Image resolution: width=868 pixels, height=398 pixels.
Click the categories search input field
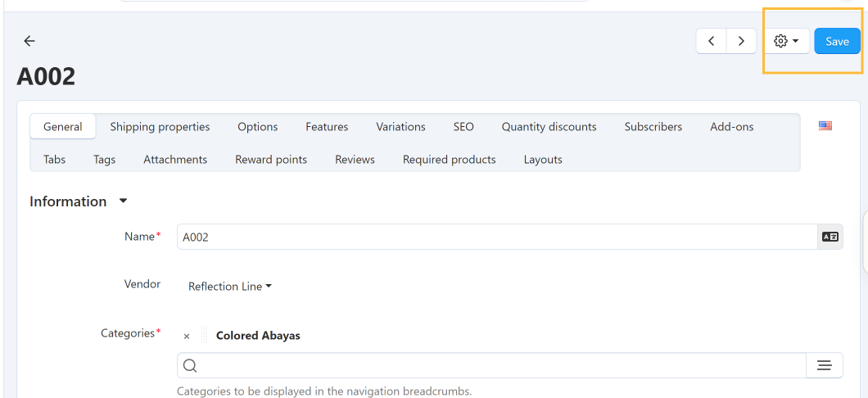coord(491,365)
